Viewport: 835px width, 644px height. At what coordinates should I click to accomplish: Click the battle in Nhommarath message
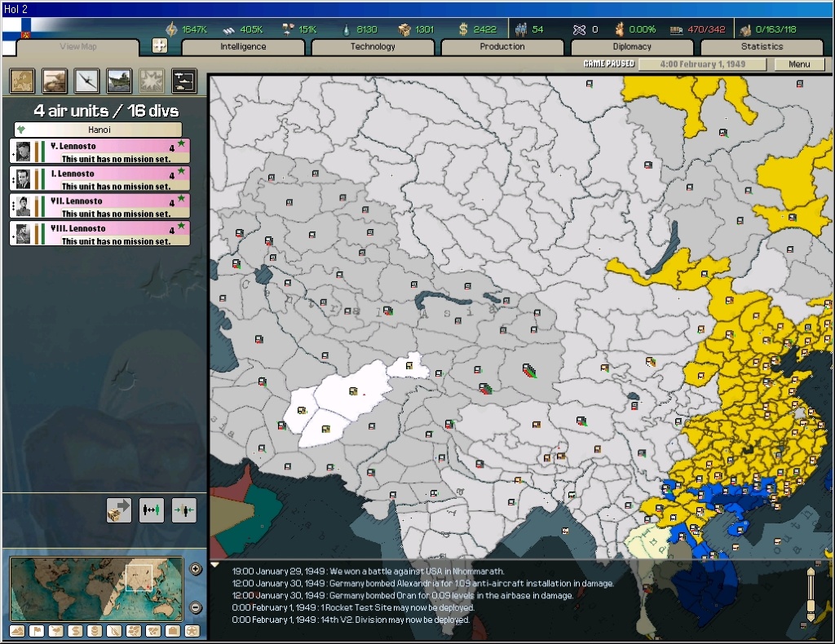pyautogui.click(x=368, y=571)
